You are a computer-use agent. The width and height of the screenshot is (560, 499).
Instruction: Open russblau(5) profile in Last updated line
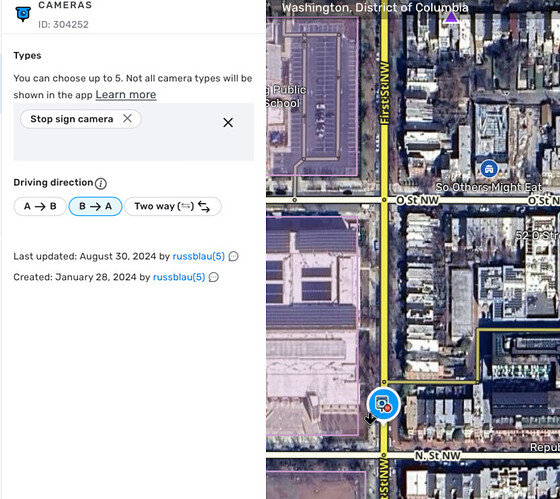199,256
